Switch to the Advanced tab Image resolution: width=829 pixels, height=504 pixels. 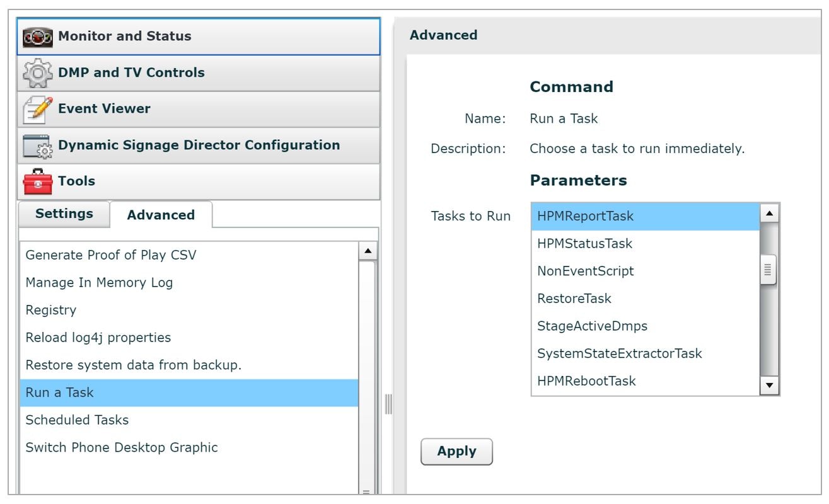(161, 215)
